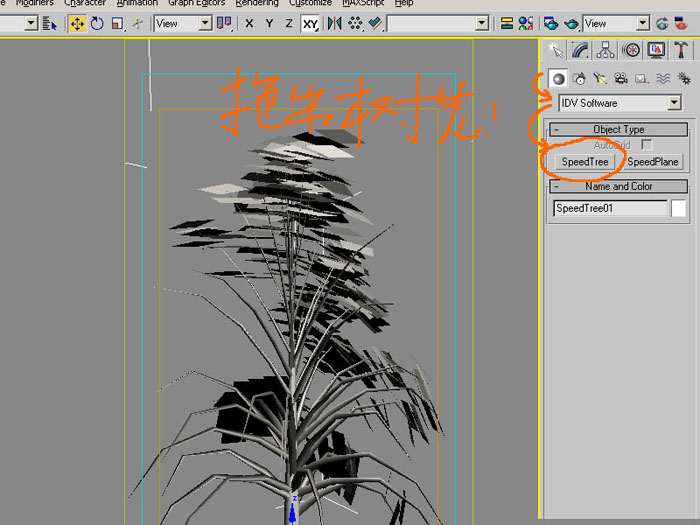Click the SpeedTree01 name field
Screen dimensions: 700x525
point(610,208)
